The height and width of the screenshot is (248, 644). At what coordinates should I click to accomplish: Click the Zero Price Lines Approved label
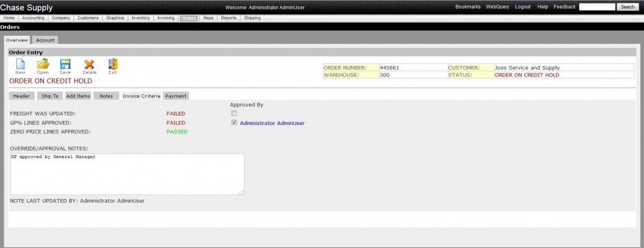coord(50,132)
